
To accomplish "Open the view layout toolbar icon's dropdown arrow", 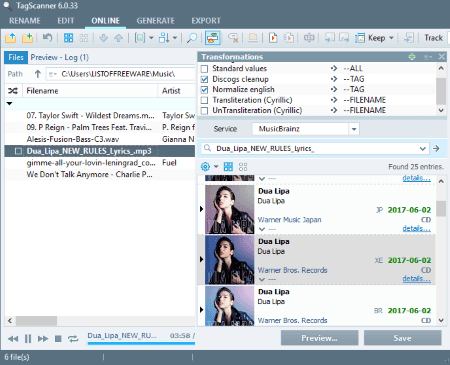I will click(151, 38).
